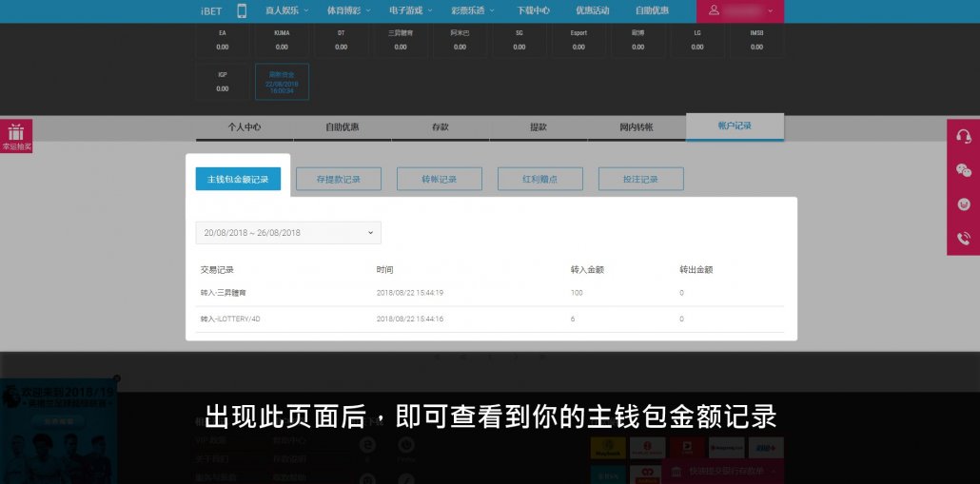Click the 转入-iLOTTERY/4D record row
Viewport: 980px width, 484px height.
[489, 319]
